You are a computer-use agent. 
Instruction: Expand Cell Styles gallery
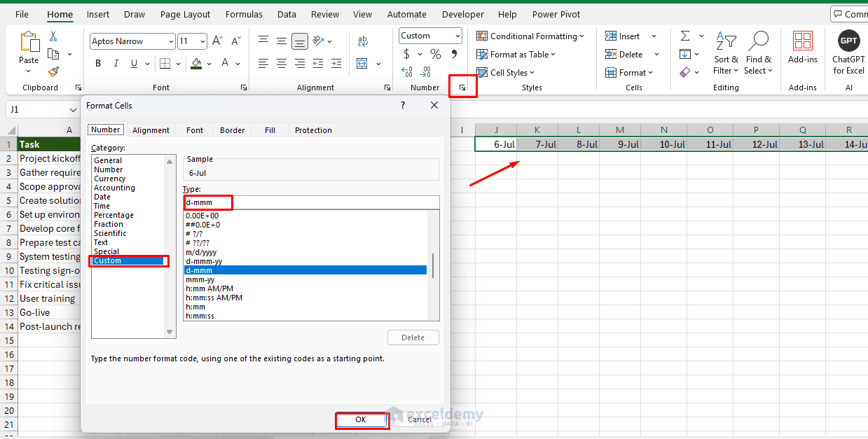506,72
